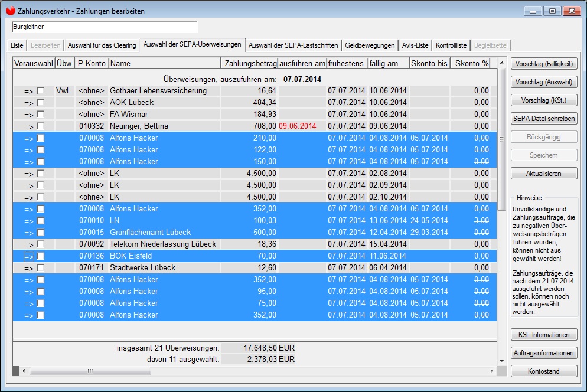The width and height of the screenshot is (587, 392).
Task: Click the Kontostand button
Action: tap(544, 371)
